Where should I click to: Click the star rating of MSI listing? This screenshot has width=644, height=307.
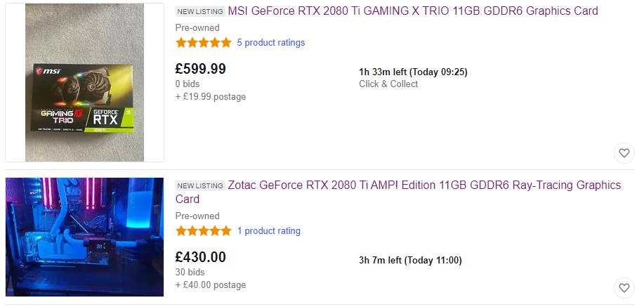coord(203,43)
